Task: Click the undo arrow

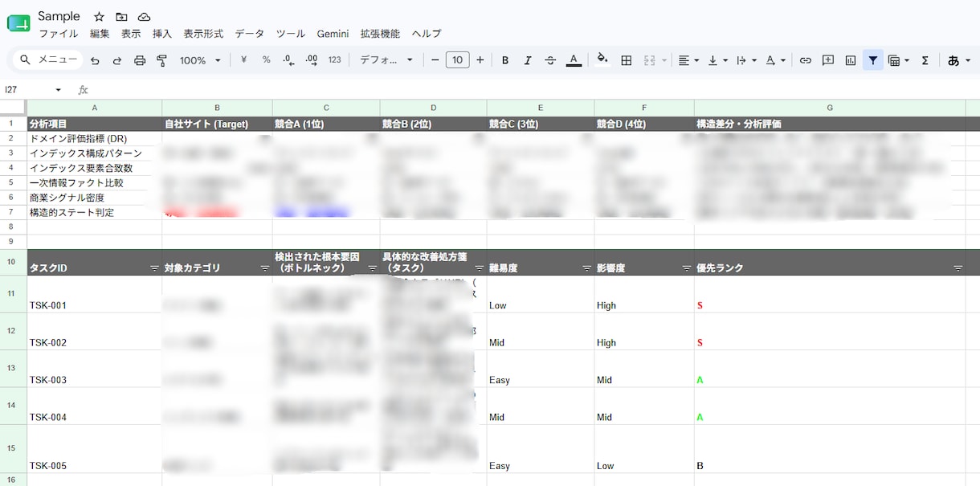Action: pyautogui.click(x=95, y=60)
